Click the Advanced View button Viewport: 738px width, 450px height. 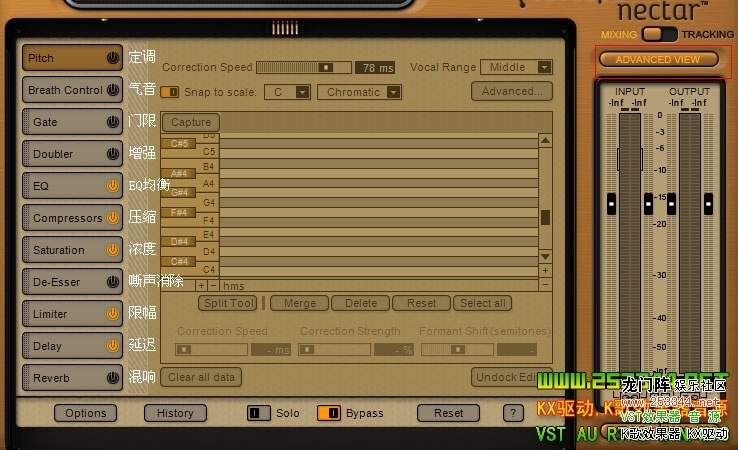click(658, 59)
